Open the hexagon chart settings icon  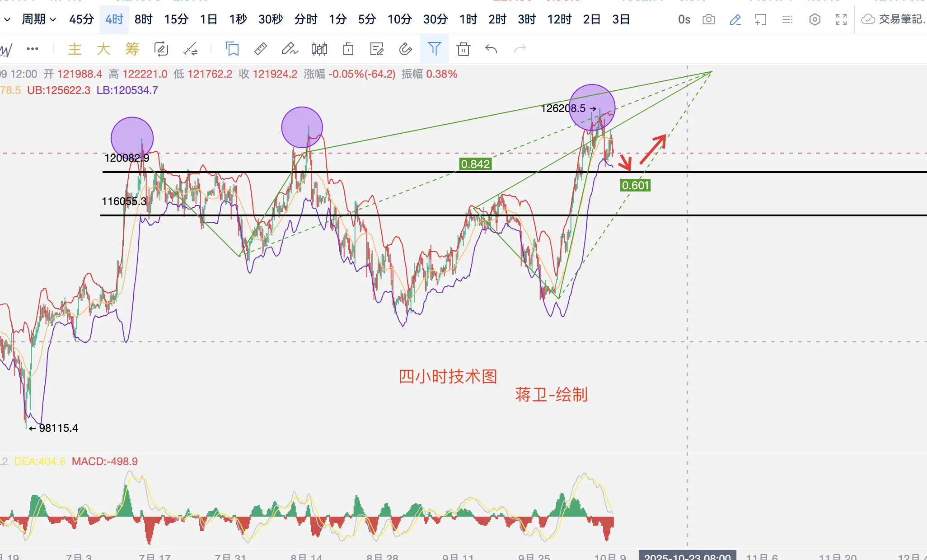coord(815,19)
